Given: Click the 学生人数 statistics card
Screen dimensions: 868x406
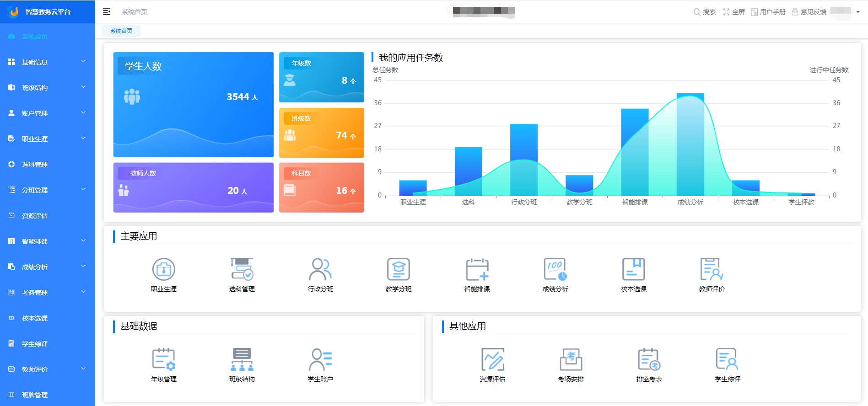Looking at the screenshot, I should click(193, 105).
